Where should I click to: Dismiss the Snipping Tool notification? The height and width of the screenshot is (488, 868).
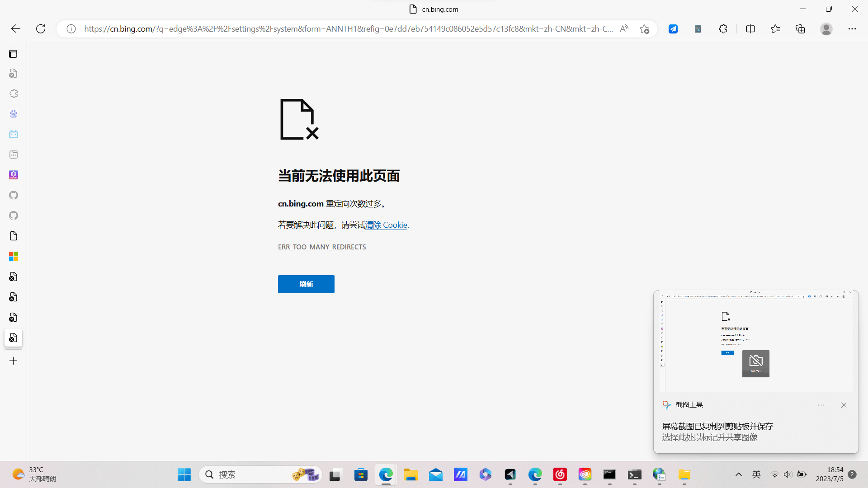(844, 405)
